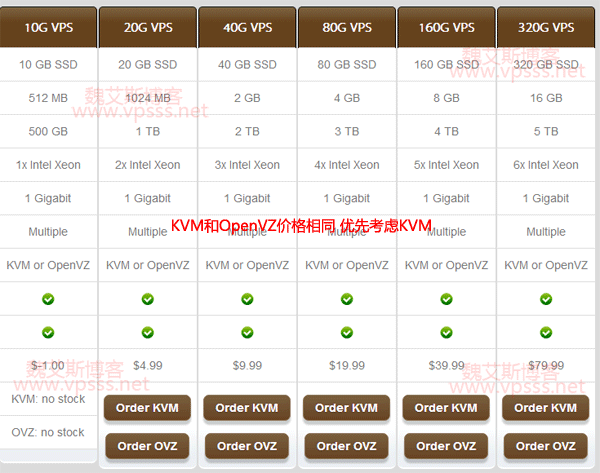600x473 pixels.
Task: Select the 80G VPS column header
Action: [347, 27]
